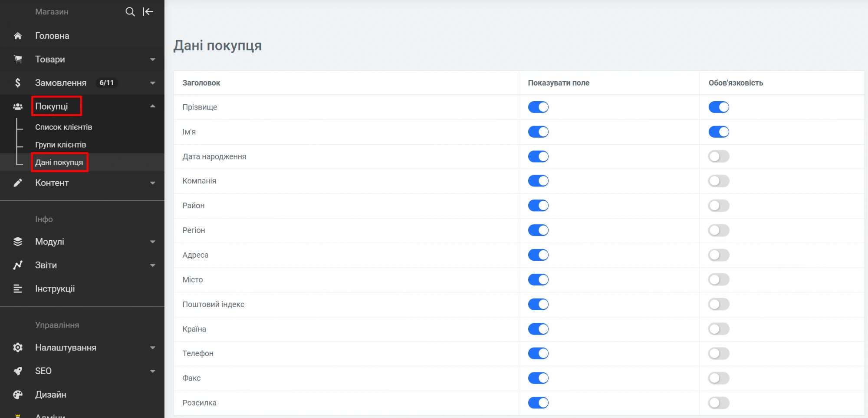Turn off the Телефон show-field toggle

pos(538,354)
